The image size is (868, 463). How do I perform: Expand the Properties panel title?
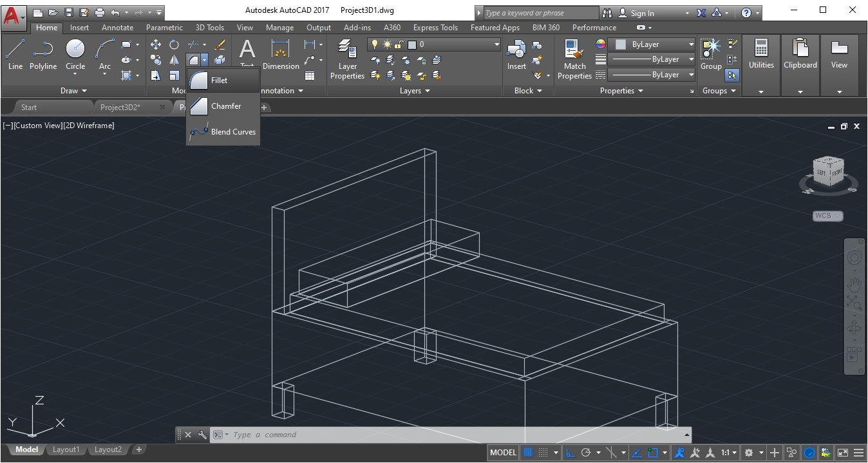pyautogui.click(x=621, y=91)
